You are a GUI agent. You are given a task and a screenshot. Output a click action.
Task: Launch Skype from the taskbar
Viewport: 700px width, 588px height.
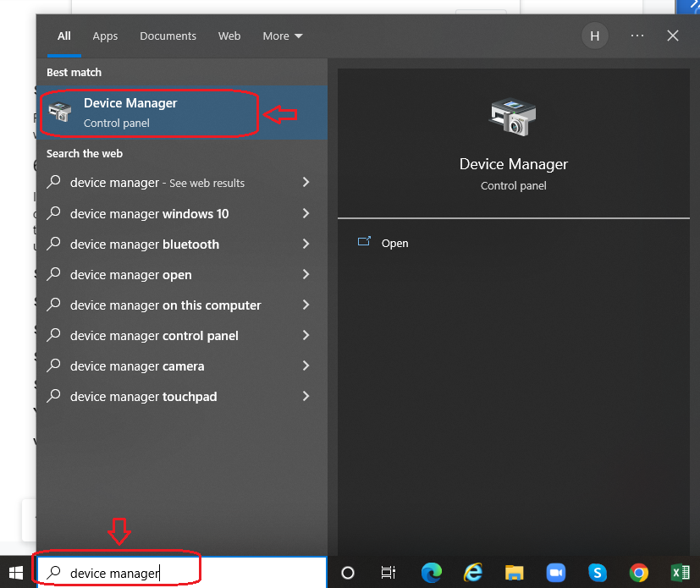pyautogui.click(x=598, y=573)
